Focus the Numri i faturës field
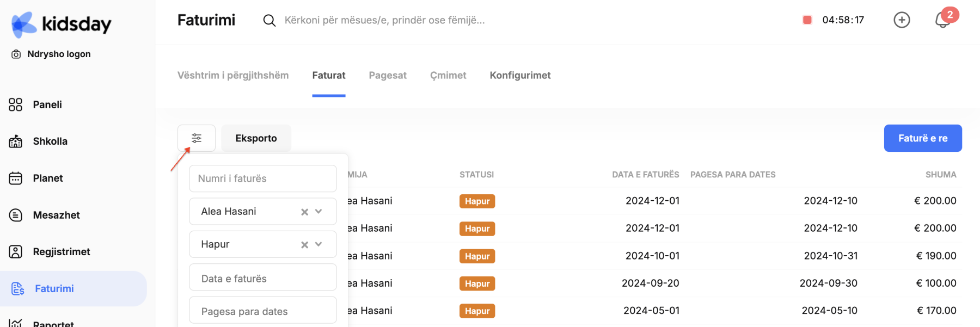Viewport: 980px width, 327px height. tap(263, 178)
